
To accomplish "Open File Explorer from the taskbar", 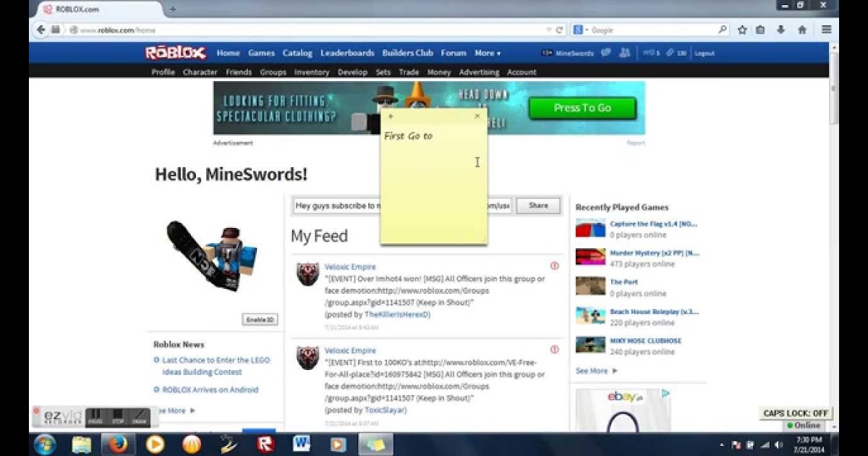I will (82, 444).
